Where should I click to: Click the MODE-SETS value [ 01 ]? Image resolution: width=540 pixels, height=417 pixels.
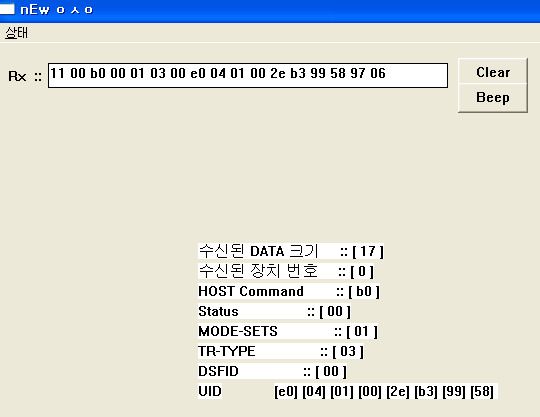[x=362, y=332]
